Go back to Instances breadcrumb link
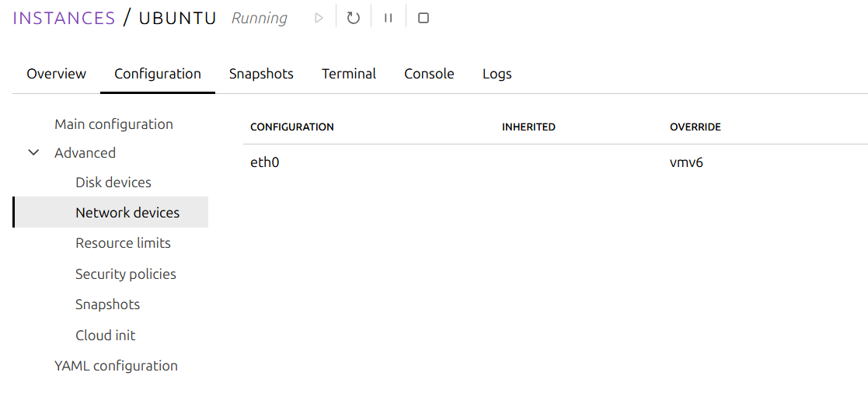868x400 pixels. click(64, 18)
